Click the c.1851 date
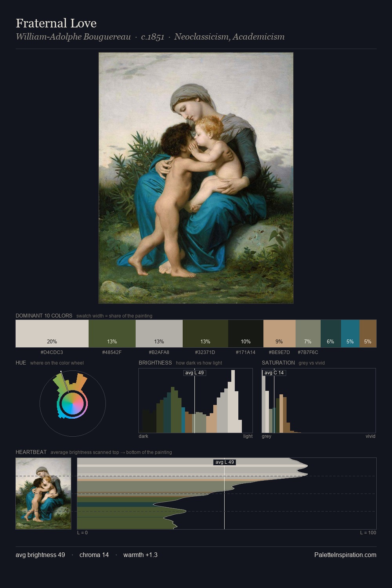Screen dimensions: 392x588 pos(152,37)
